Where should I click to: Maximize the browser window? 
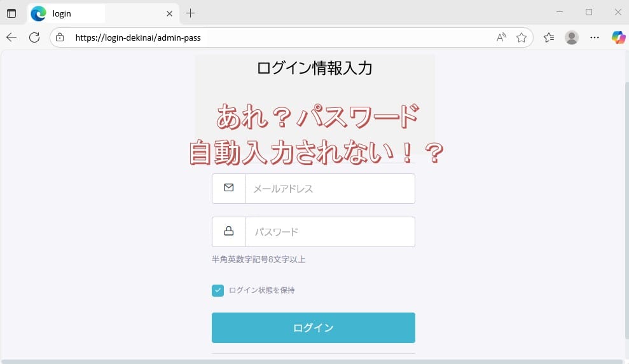click(x=589, y=13)
